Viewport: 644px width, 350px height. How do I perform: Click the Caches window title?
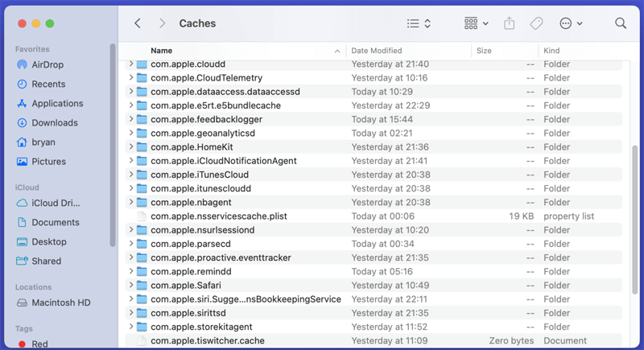coord(197,23)
